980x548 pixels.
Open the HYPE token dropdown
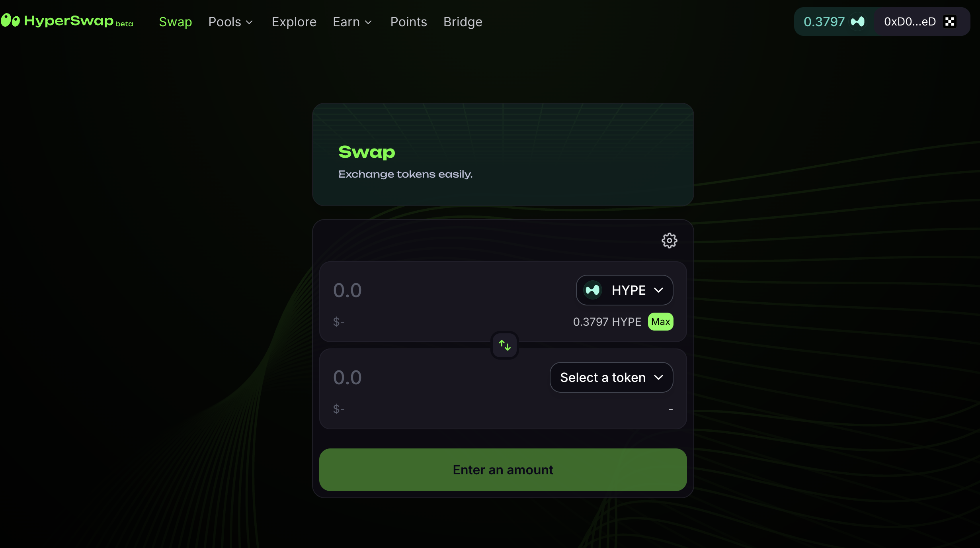point(624,290)
